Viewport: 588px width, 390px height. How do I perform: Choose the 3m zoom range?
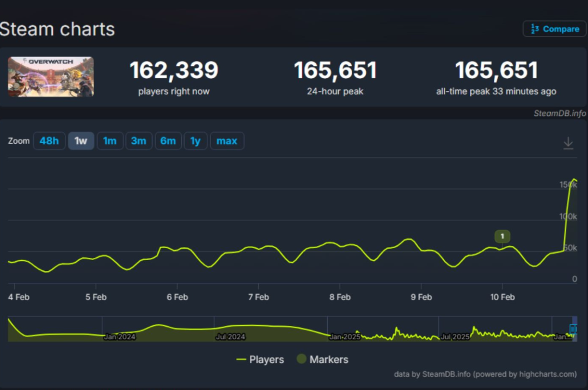pyautogui.click(x=139, y=141)
